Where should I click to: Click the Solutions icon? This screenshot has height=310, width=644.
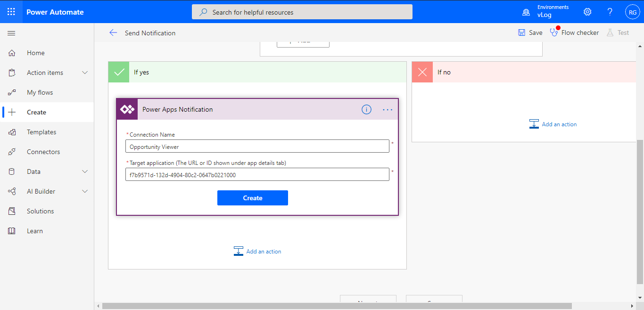click(x=12, y=211)
